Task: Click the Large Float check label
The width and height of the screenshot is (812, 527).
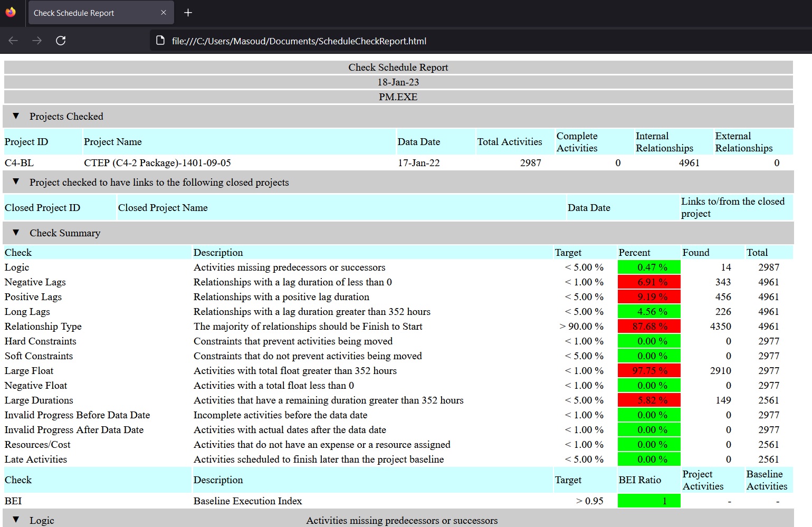Action: 29,371
